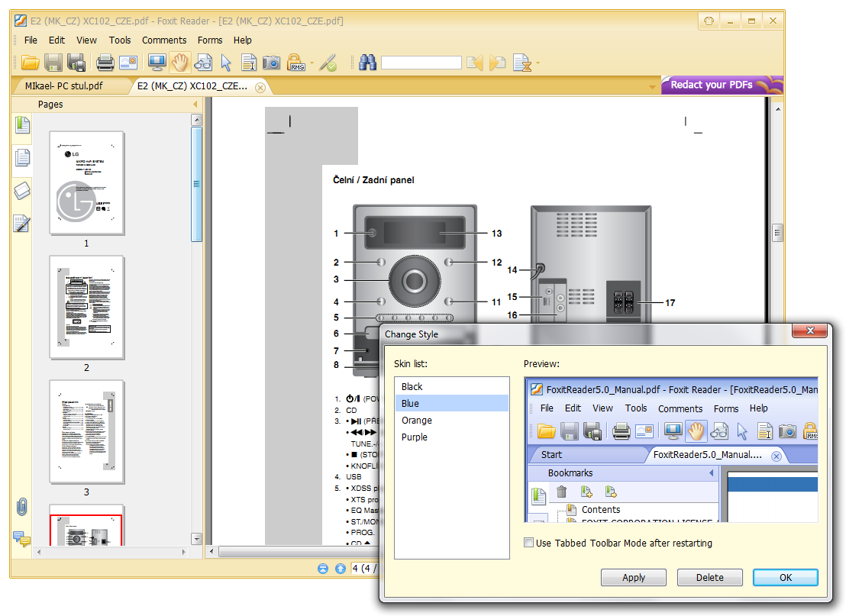Click the search text field in toolbar
846x616 pixels.
click(421, 63)
